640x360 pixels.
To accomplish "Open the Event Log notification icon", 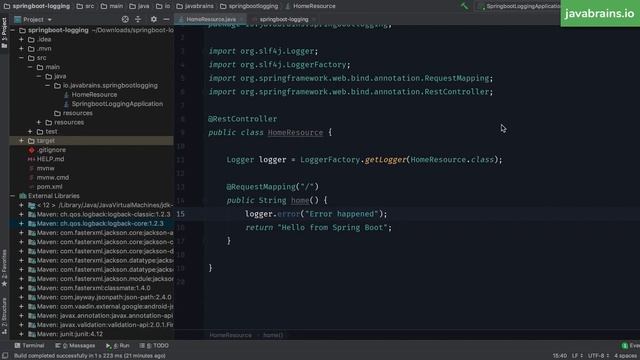I will pyautogui.click(x=625, y=346).
